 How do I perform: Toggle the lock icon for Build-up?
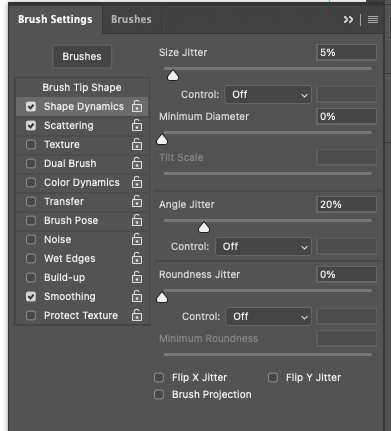click(x=137, y=277)
